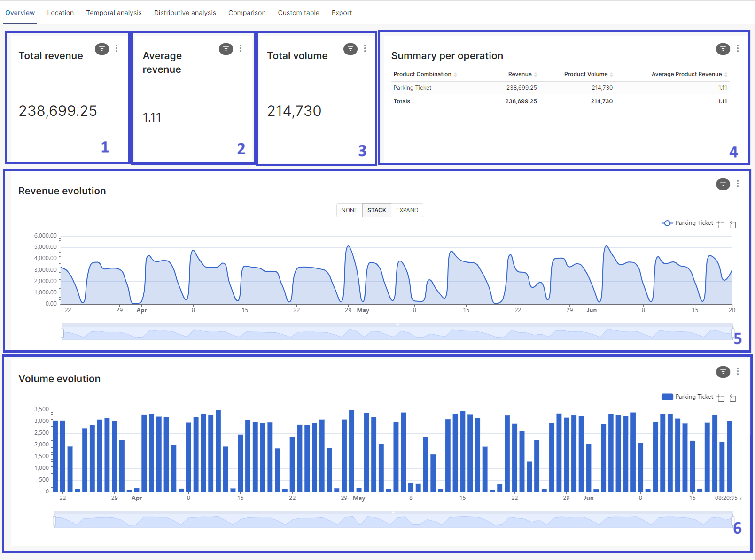Open three-dot menu on Summary per operation

pyautogui.click(x=738, y=48)
